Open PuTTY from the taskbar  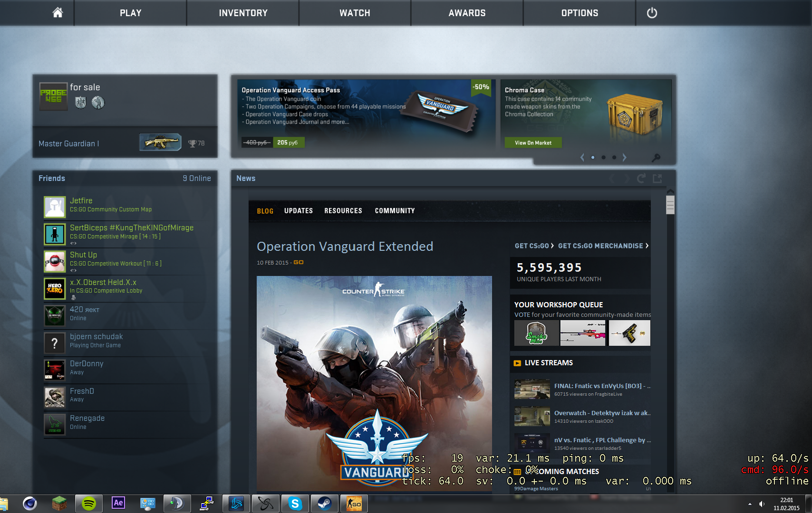tap(206, 503)
